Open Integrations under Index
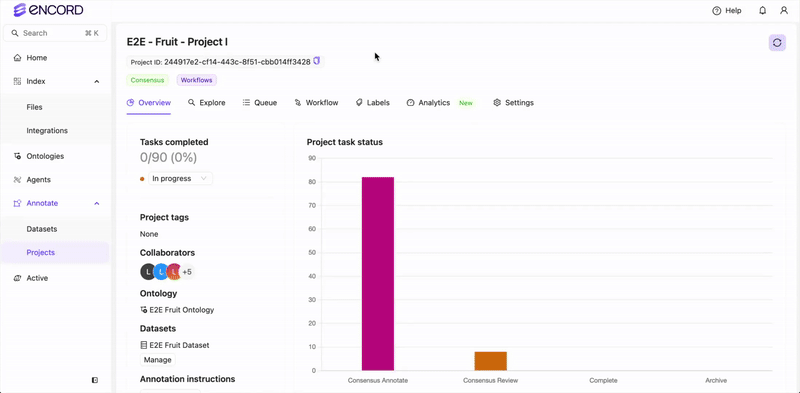Screen dimensions: 800x393 (47, 131)
